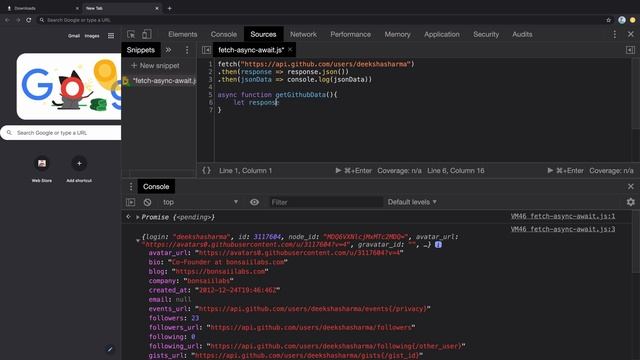This screenshot has height=360, width=640.
Task: Open a new browser tab with plus
Action: pyautogui.click(x=169, y=8)
